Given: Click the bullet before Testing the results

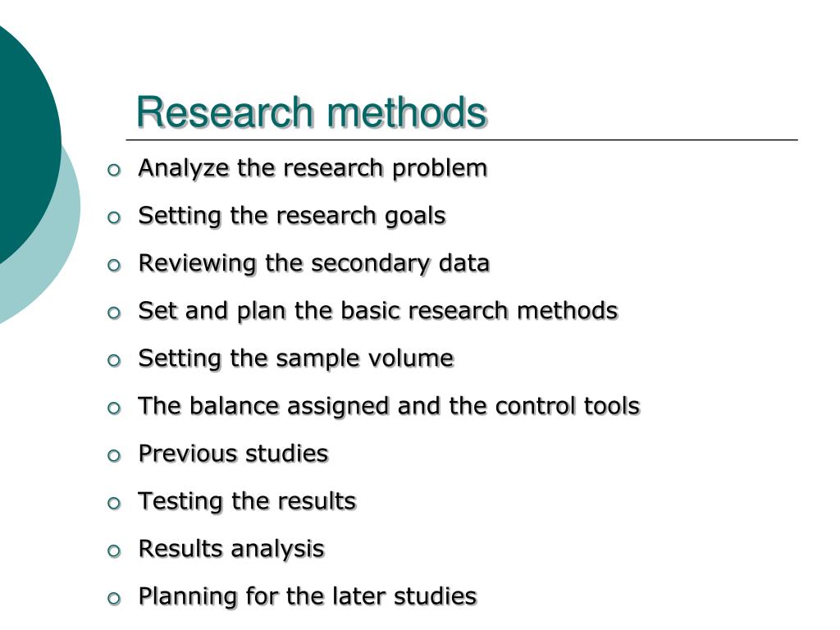Looking at the screenshot, I should tap(114, 504).
